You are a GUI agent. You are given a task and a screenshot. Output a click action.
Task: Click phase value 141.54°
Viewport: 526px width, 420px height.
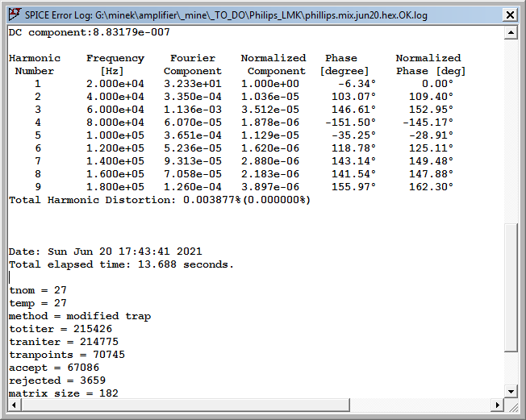353,174
